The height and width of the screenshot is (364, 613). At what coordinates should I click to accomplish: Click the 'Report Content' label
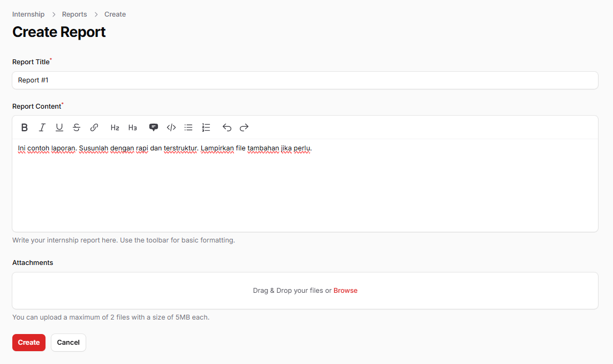pos(37,107)
